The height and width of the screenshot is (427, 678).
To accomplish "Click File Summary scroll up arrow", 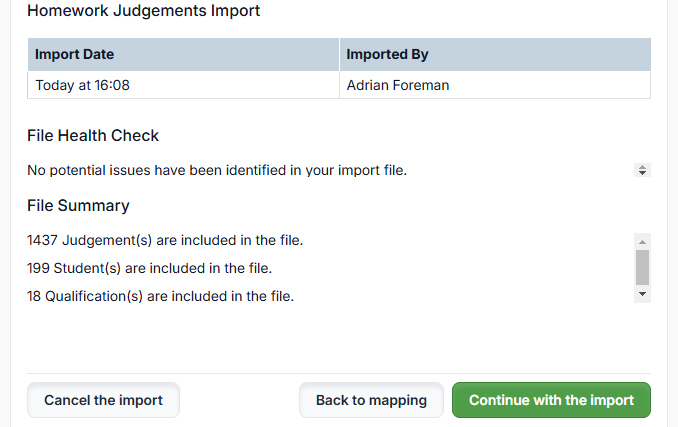I will click(643, 242).
